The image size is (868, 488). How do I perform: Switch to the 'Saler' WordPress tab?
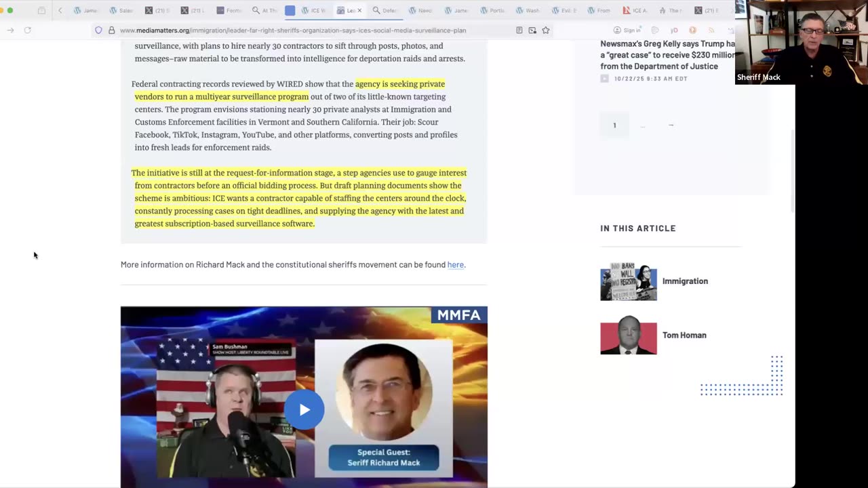point(121,10)
